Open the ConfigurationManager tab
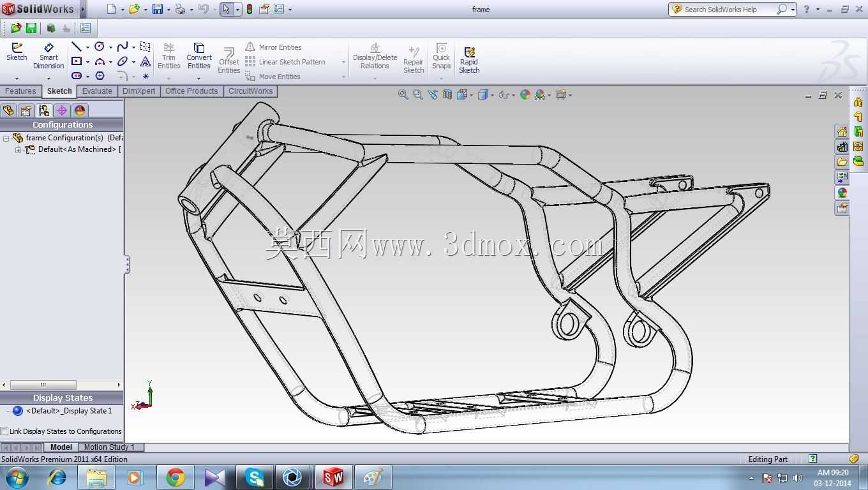Viewport: 868px width, 490px height. click(44, 110)
